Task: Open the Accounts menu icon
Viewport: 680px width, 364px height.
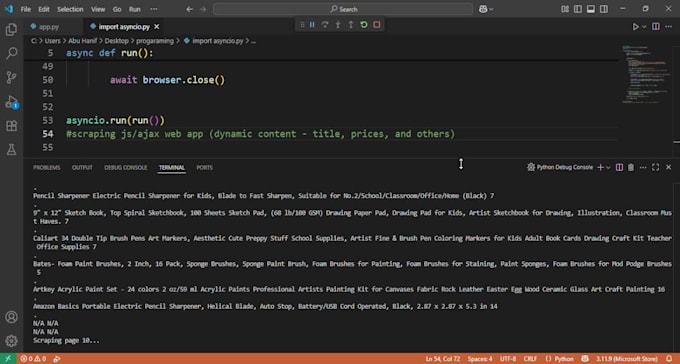Action: [x=11, y=317]
